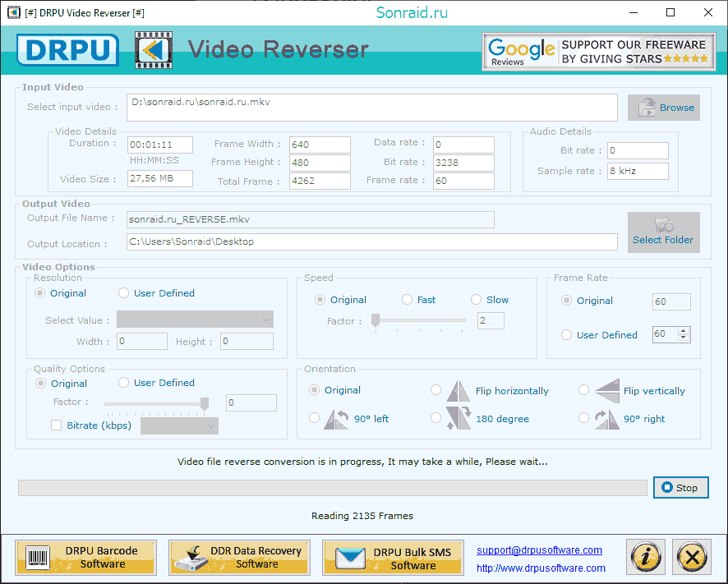This screenshot has width=728, height=584.
Task: Click the speed Factor slider handle
Action: tap(376, 320)
